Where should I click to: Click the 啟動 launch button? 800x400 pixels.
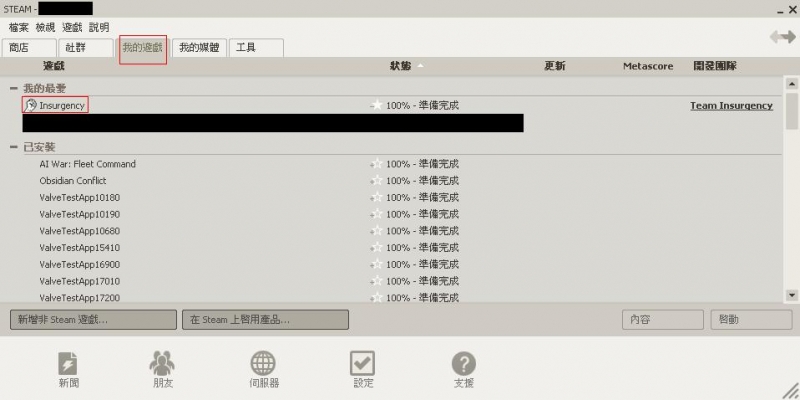pyautogui.click(x=751, y=320)
